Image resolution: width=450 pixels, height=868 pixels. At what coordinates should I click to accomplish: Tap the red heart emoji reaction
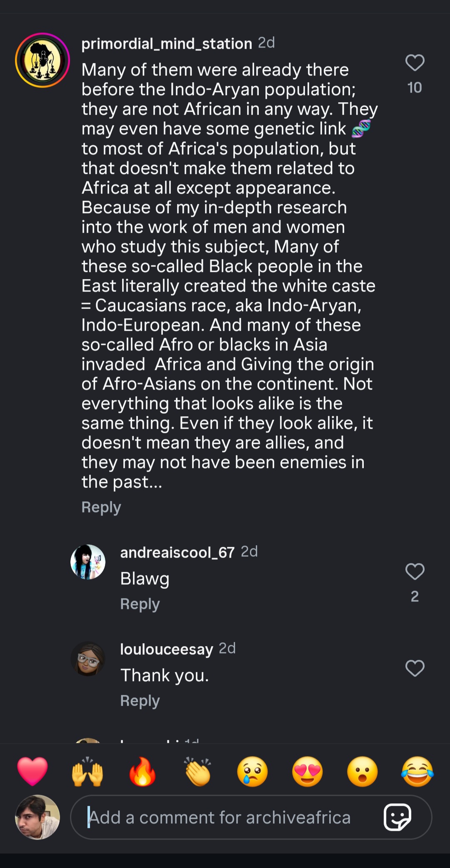click(x=32, y=771)
